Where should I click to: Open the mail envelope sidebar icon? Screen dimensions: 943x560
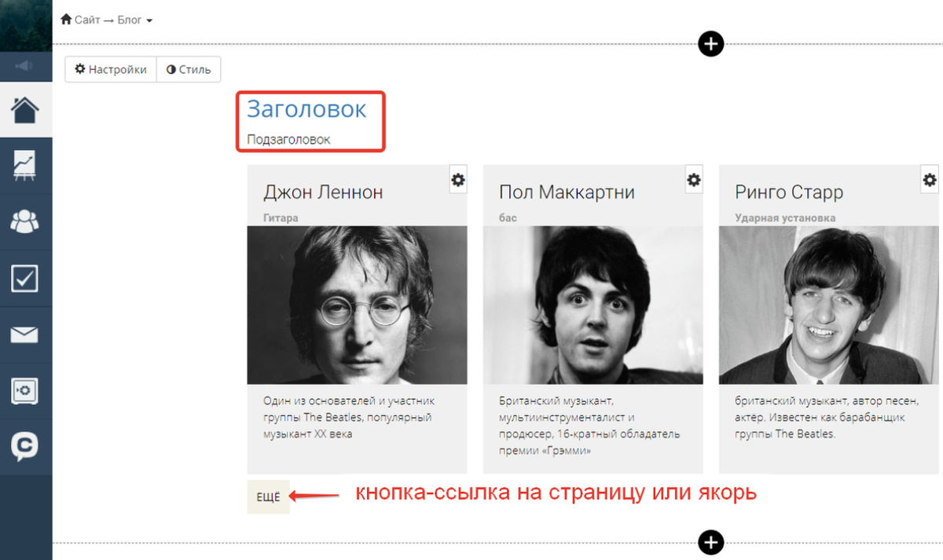tap(25, 335)
